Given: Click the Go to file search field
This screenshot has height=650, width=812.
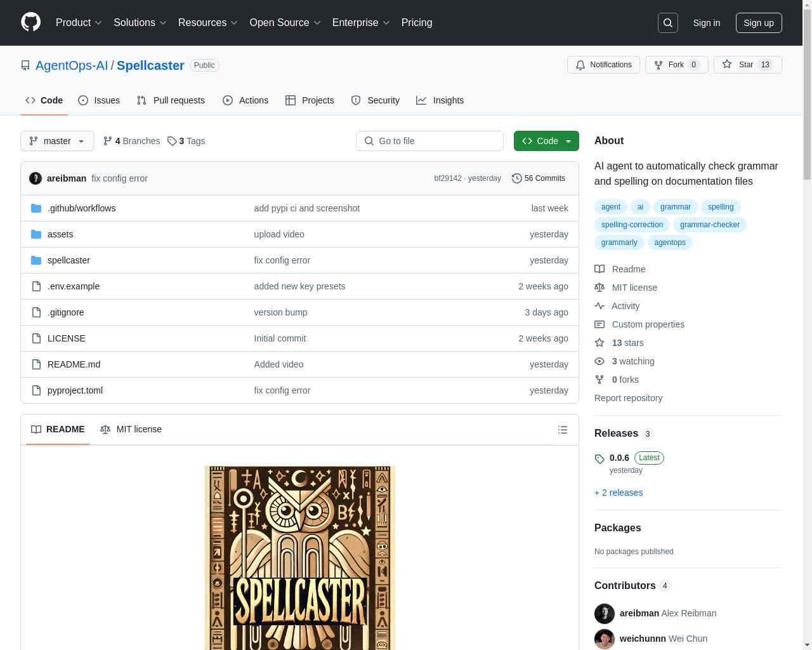Looking at the screenshot, I should click(x=429, y=141).
